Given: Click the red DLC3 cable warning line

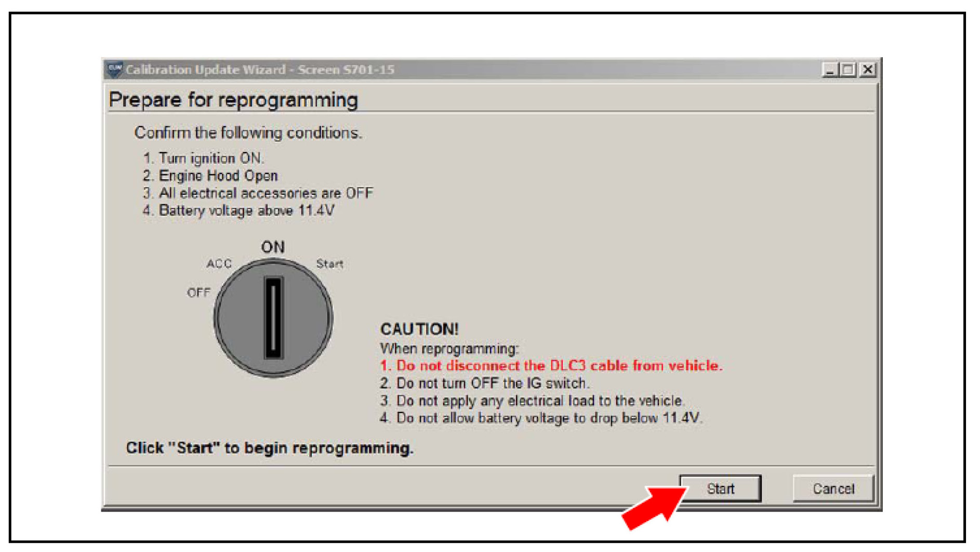Looking at the screenshot, I should 551,365.
